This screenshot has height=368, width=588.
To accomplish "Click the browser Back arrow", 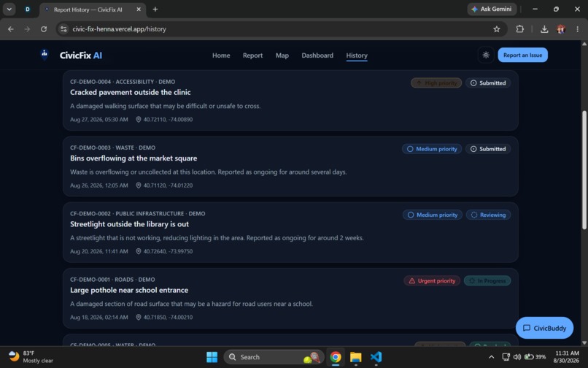I will tap(10, 29).
